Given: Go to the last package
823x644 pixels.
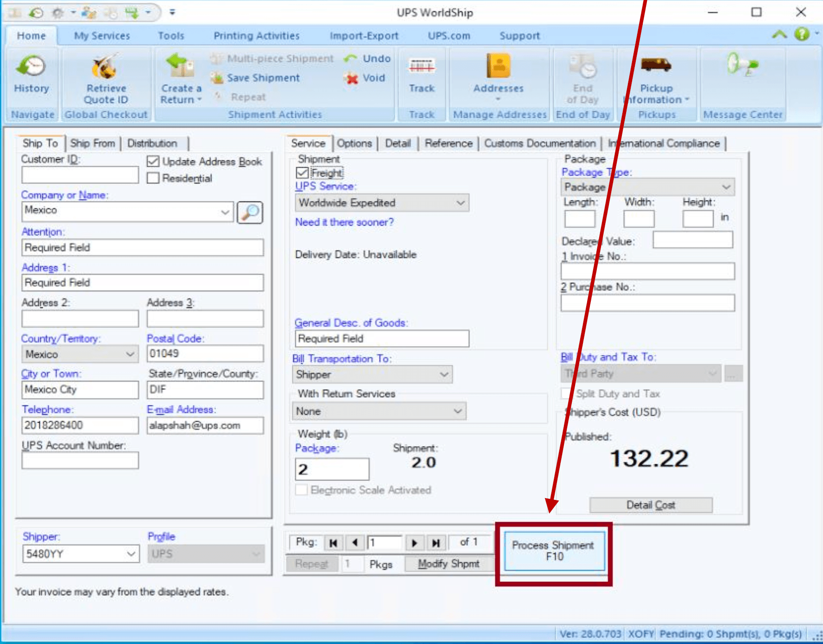Looking at the screenshot, I should tap(436, 543).
